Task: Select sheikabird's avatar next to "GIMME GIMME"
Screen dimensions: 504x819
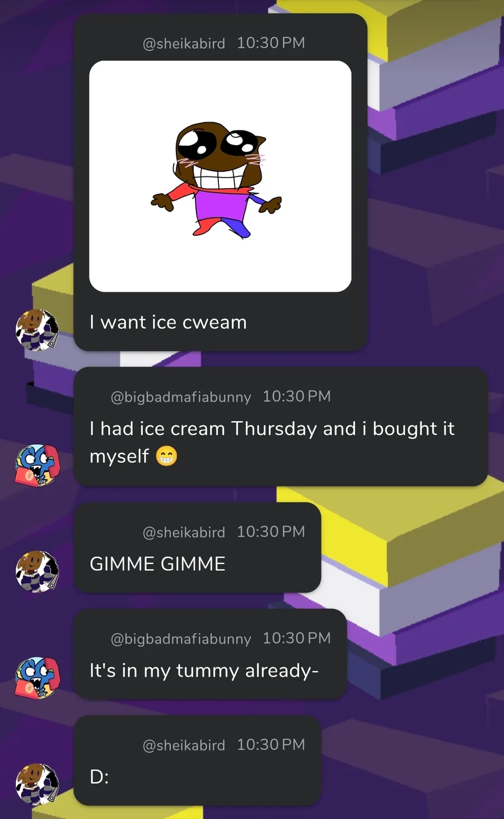Action: click(37, 571)
